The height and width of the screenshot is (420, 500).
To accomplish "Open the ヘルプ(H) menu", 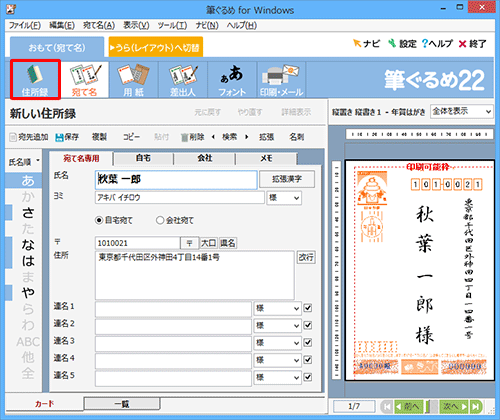I will [x=242, y=25].
